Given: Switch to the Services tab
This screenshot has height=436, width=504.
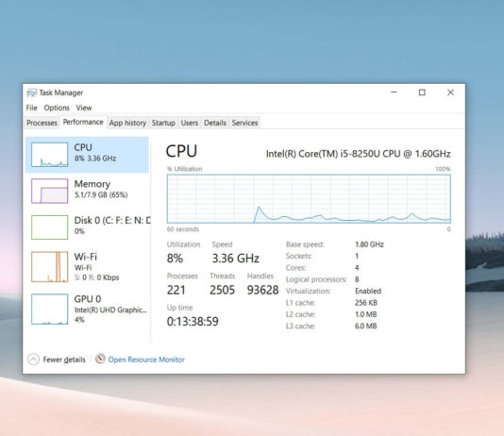Looking at the screenshot, I should [x=244, y=123].
